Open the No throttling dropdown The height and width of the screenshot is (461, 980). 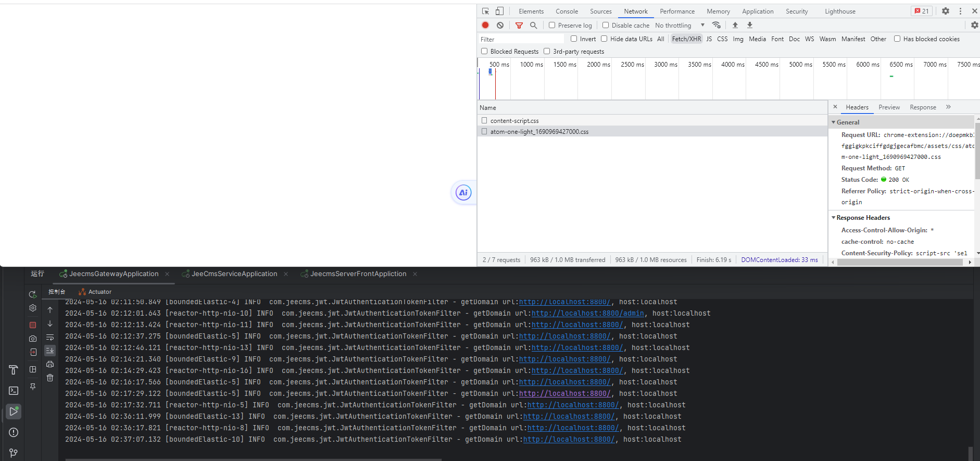coord(680,25)
